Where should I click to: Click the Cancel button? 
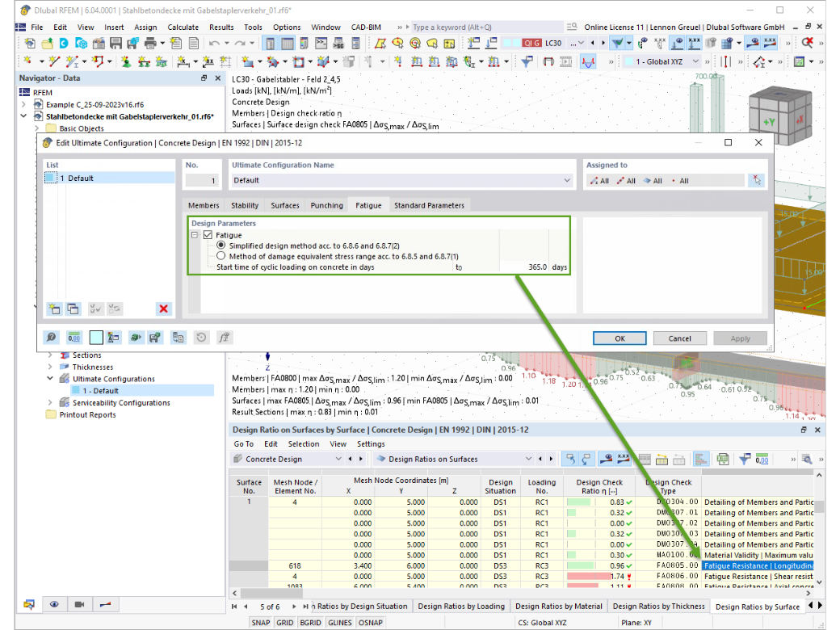679,338
